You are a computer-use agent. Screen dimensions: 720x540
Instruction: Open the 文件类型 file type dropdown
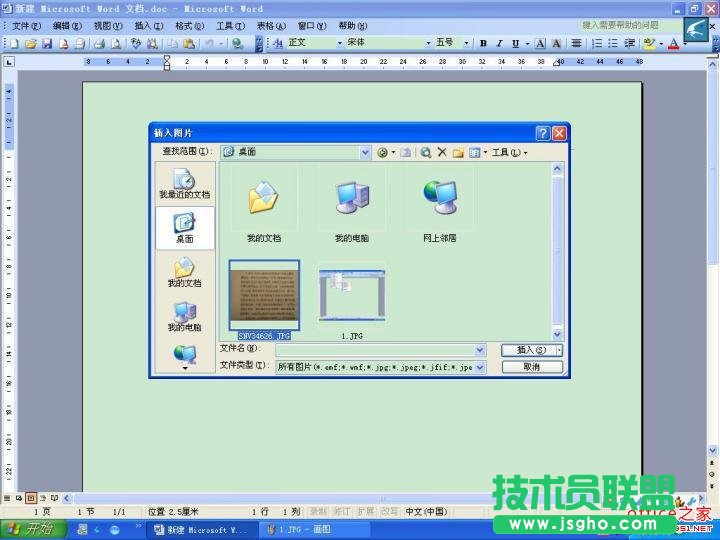(480, 367)
